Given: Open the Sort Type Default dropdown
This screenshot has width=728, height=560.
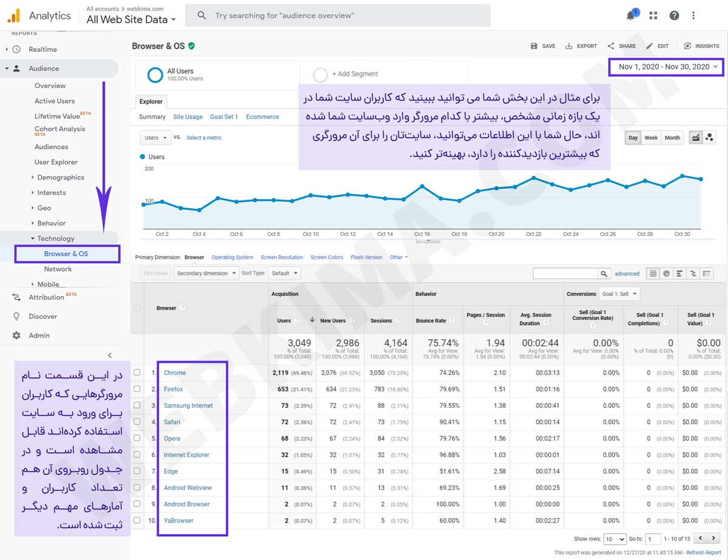Looking at the screenshot, I should coord(285,274).
